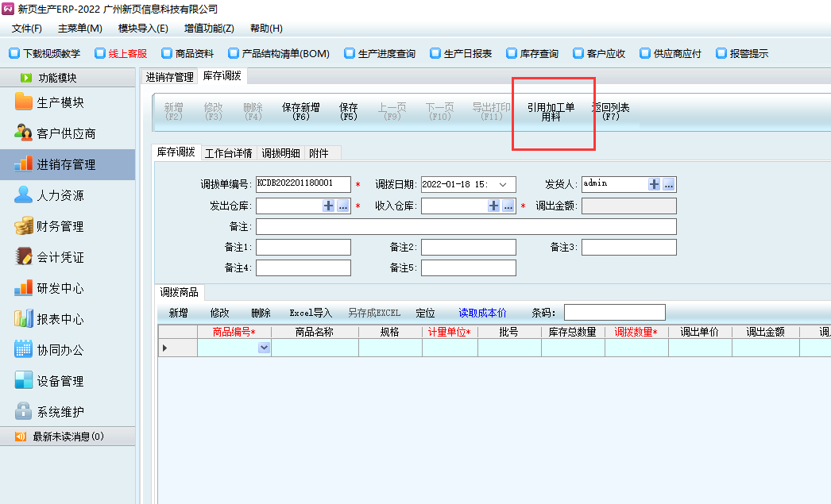
Task: Click the 读取成本价 link
Action: (x=482, y=314)
